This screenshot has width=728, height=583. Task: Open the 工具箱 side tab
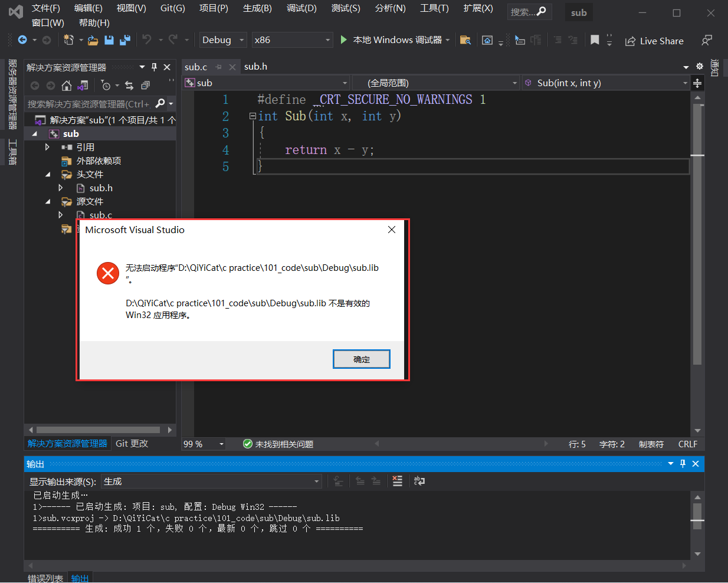pyautogui.click(x=12, y=152)
